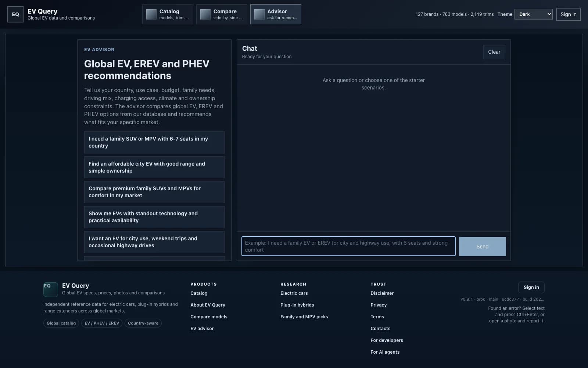Choose the affordable city EV starter scenario
The image size is (588, 368).
(154, 167)
